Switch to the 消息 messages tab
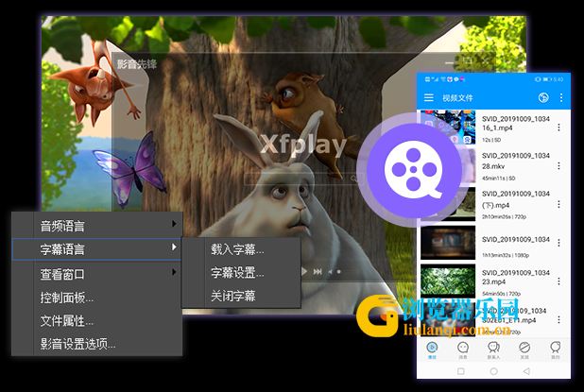 tap(463, 349)
